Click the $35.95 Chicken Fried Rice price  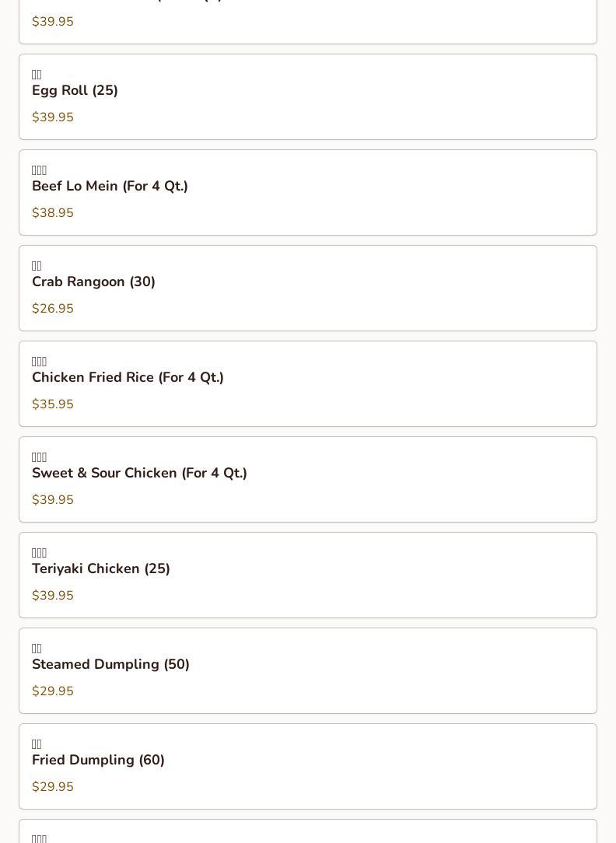click(x=53, y=404)
